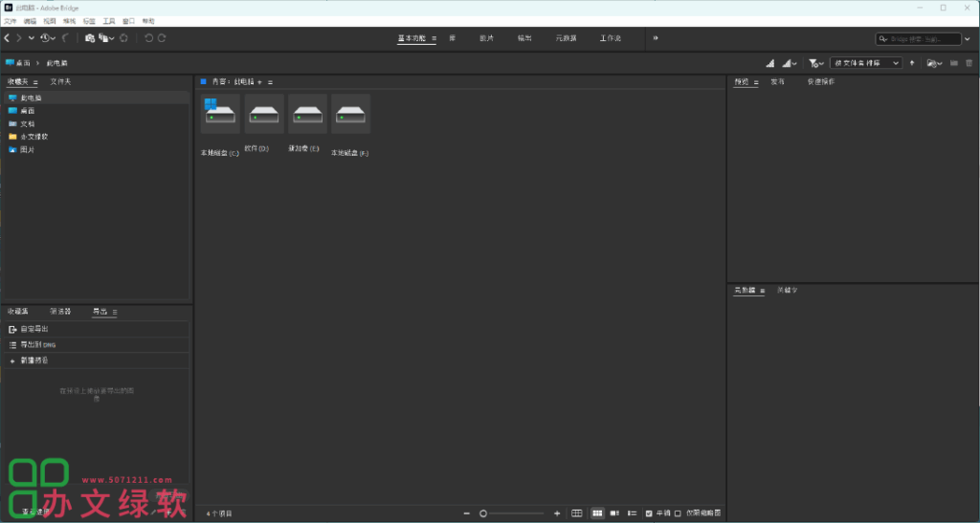Open the 元数据 panel menu icon

[x=763, y=291]
